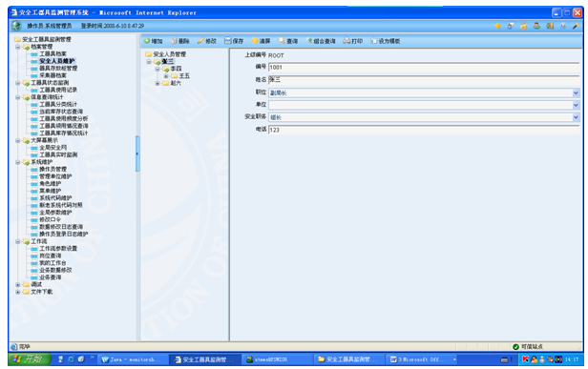Screen dimensions: 588x369
Task: Click the 组合查询 combined query button
Action: click(x=322, y=41)
